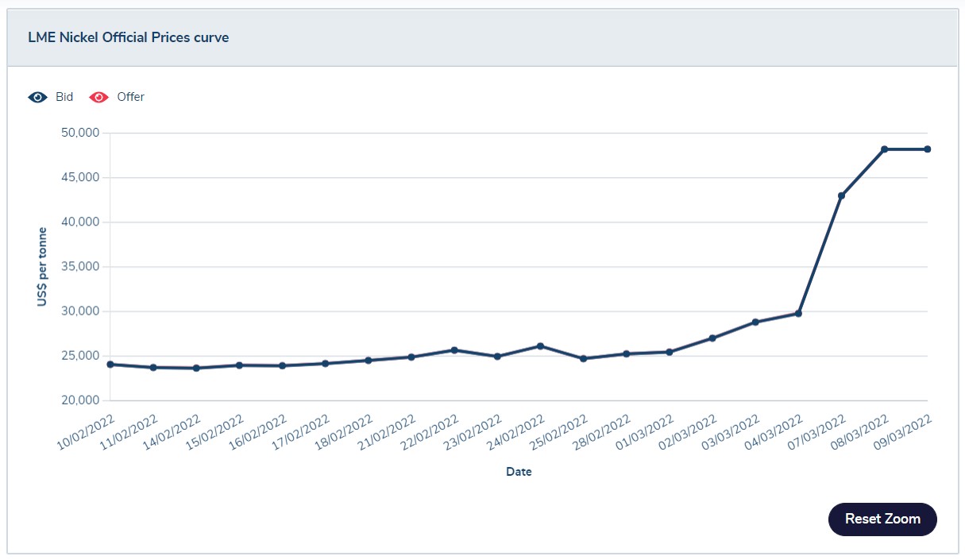This screenshot has width=965, height=560.
Task: Click the 40,000 y-axis label
Action: [79, 222]
